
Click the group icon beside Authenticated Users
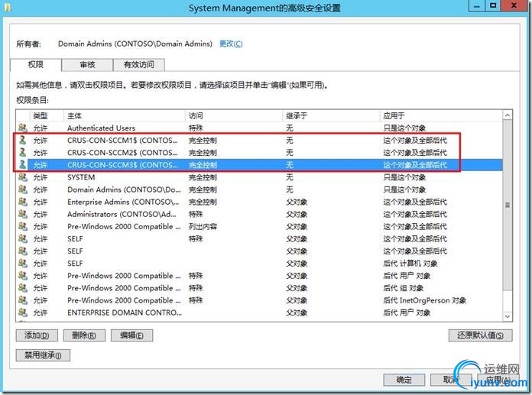tap(23, 128)
